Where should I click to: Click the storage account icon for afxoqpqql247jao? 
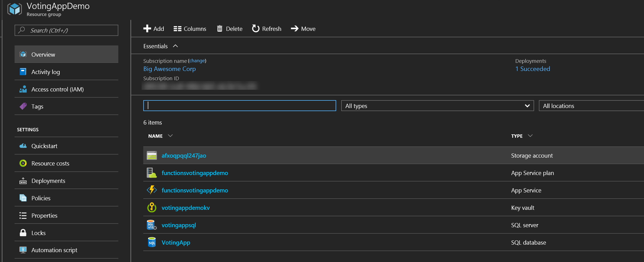point(152,155)
